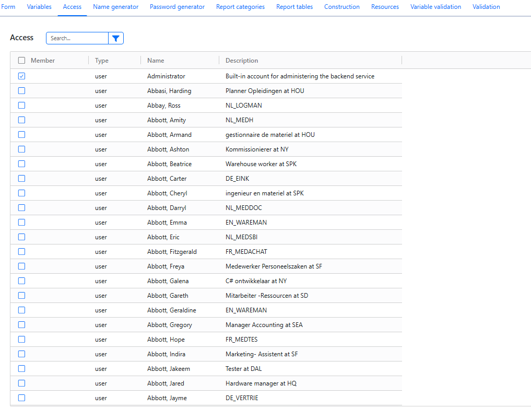Toggle the select-all Member header checkbox
The width and height of the screenshot is (531, 420).
coord(22,60)
